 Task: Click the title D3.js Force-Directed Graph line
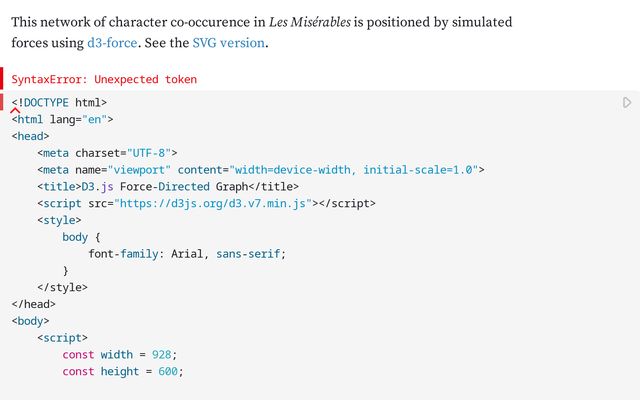click(168, 186)
